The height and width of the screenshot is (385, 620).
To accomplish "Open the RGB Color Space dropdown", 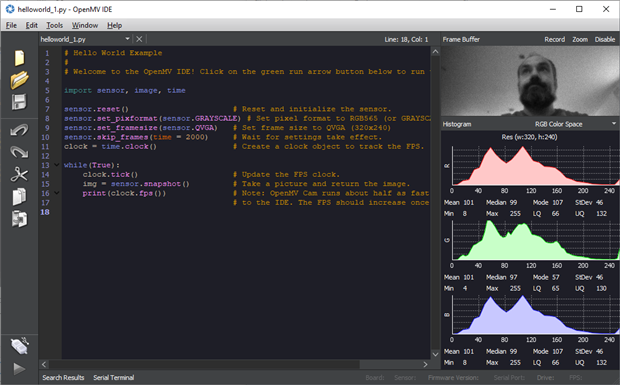I will pos(614,124).
